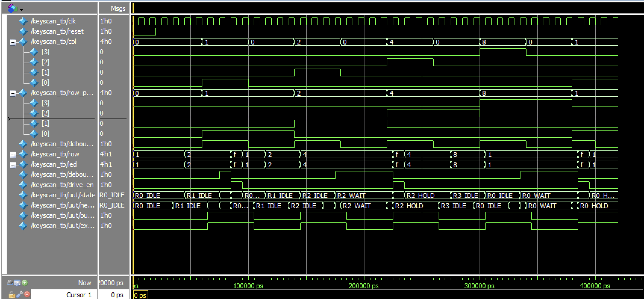Toggle the yellow padlock to lock Cursor 1
Screen dimensions: 644x299
pyautogui.click(x=12, y=294)
